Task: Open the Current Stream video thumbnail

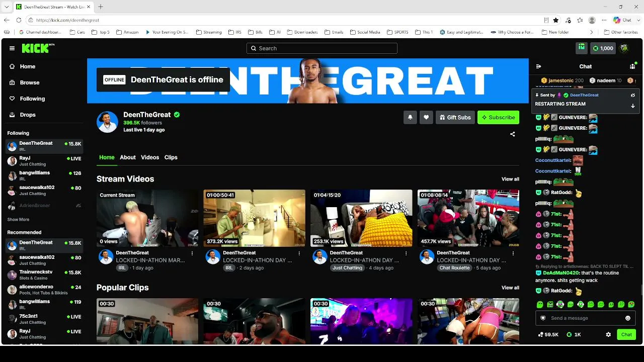Action: pos(147,218)
